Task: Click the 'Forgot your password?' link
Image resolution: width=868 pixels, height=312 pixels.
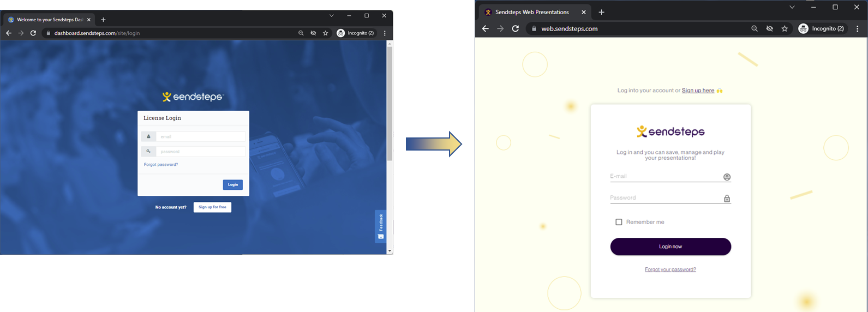Action: click(x=671, y=269)
